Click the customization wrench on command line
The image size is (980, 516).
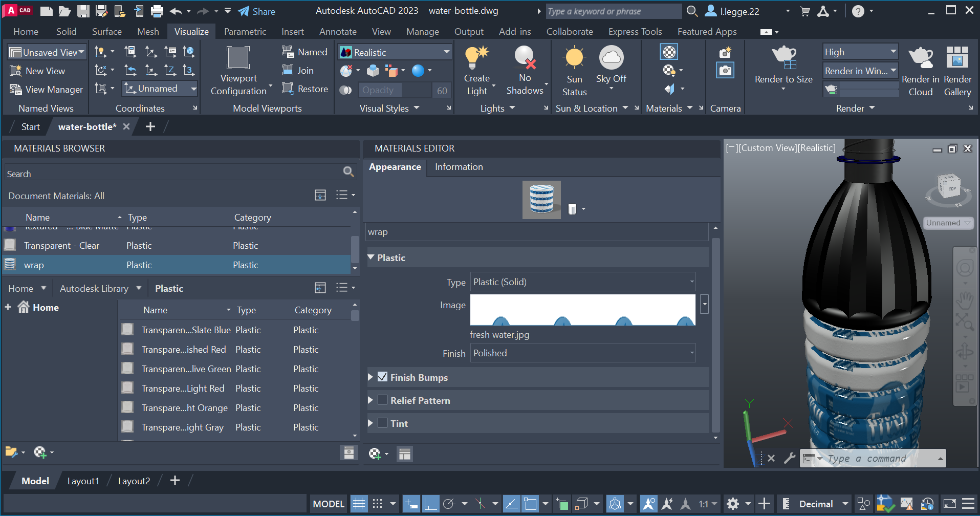point(790,458)
